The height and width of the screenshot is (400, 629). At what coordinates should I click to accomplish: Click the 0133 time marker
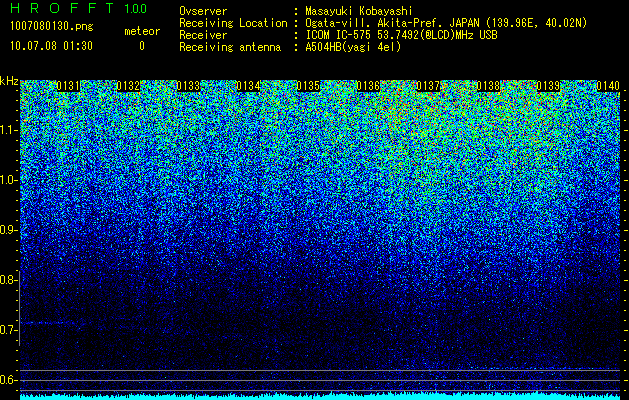[188, 86]
